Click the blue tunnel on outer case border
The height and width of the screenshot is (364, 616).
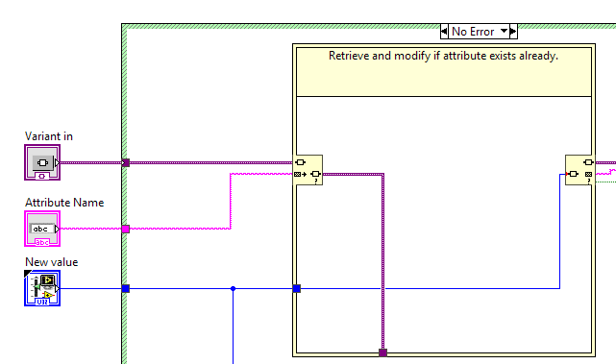(x=125, y=289)
